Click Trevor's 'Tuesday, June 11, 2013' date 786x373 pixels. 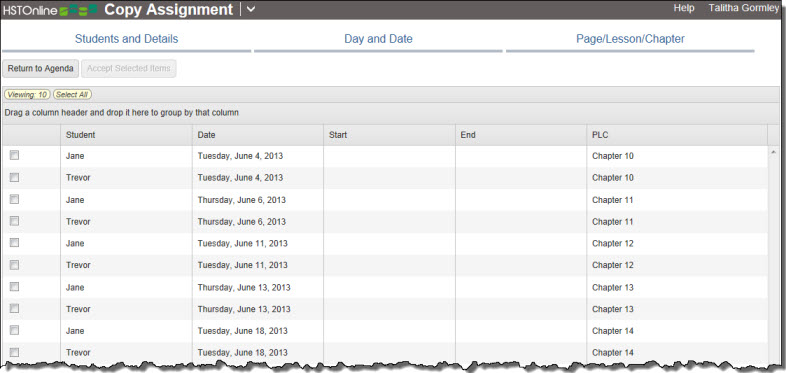coord(243,265)
